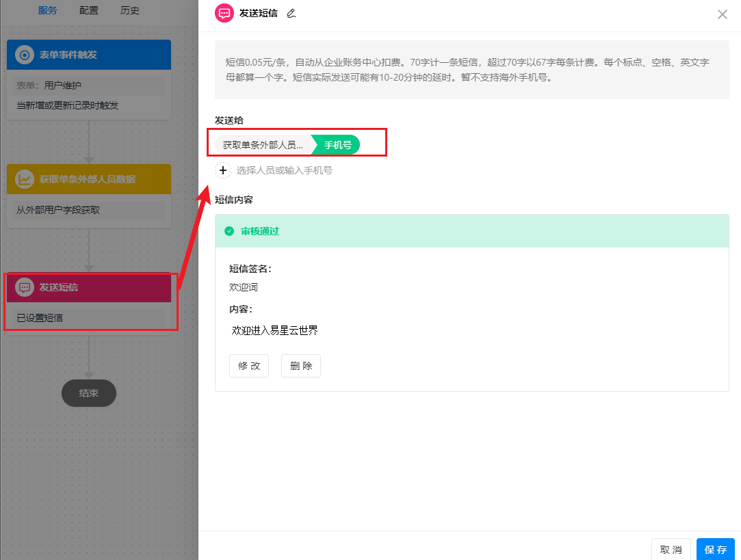Screen dimensions: 741x560
Task: Click the 获取单条外部人员... recipient chip
Action: (263, 145)
